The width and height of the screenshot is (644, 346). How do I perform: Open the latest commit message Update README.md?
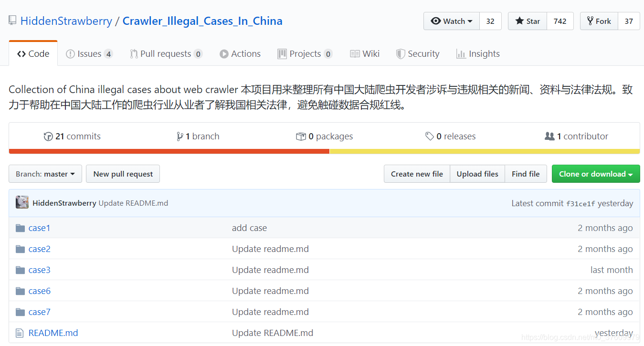coord(133,203)
